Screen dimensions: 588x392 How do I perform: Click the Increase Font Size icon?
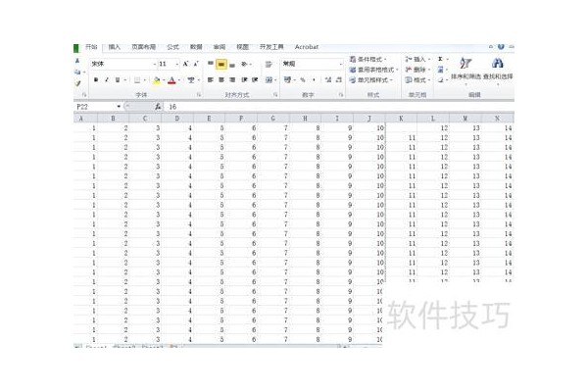(x=185, y=64)
